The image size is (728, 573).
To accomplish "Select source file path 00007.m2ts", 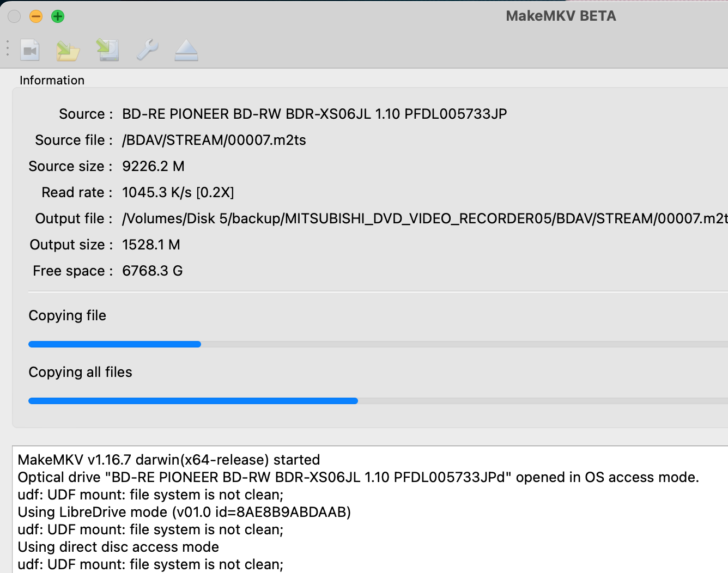I will pyautogui.click(x=214, y=140).
